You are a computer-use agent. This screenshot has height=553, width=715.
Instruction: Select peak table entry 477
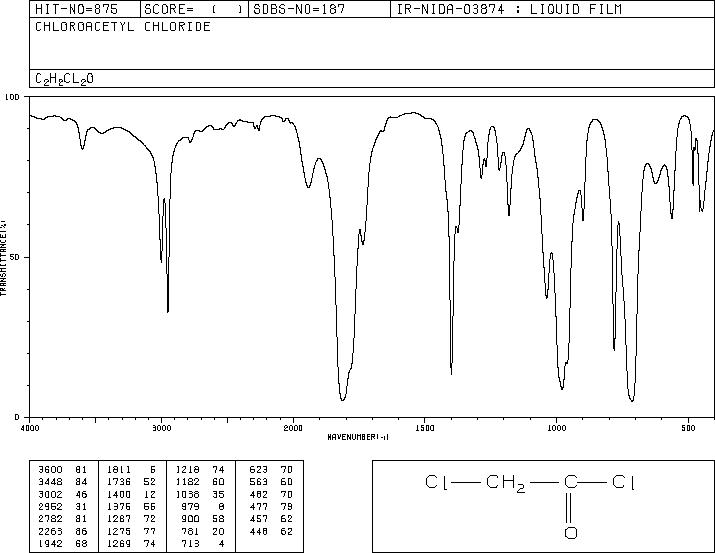coord(259,507)
